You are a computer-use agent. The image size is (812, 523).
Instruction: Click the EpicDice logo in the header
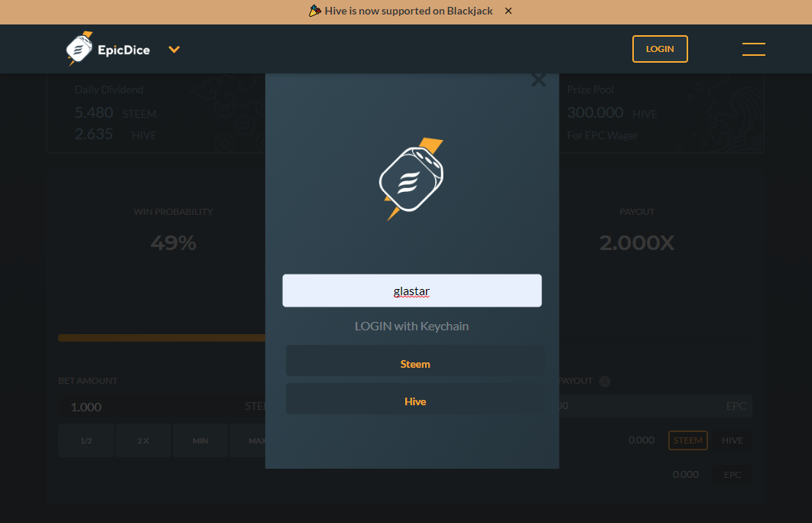[109, 49]
